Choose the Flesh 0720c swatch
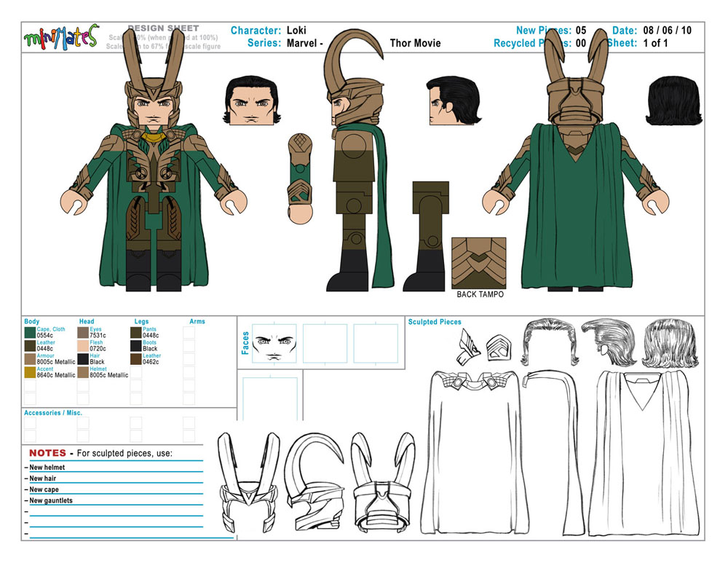The image size is (728, 563). click(x=83, y=346)
